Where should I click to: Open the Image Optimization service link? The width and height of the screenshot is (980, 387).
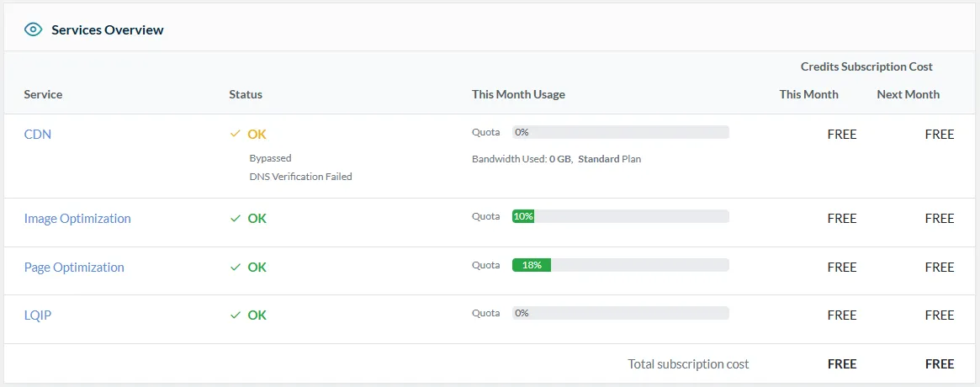(77, 218)
